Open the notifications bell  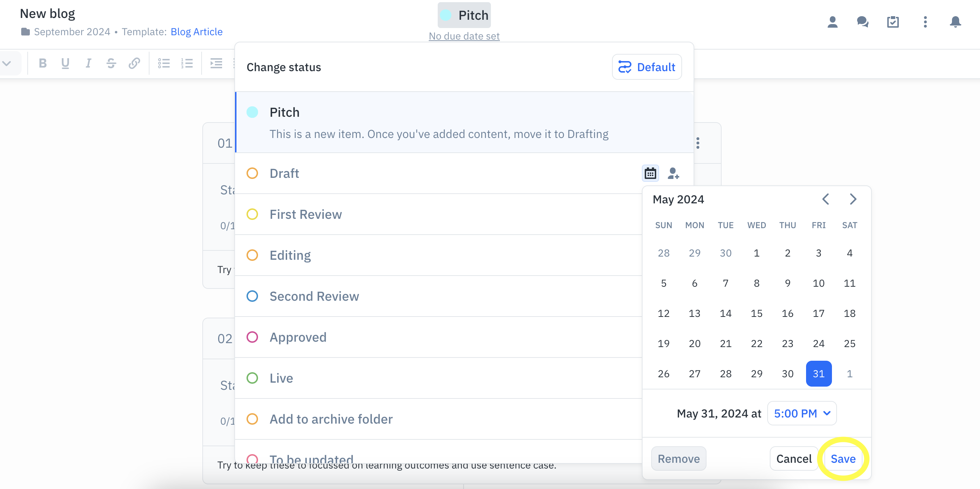[955, 22]
